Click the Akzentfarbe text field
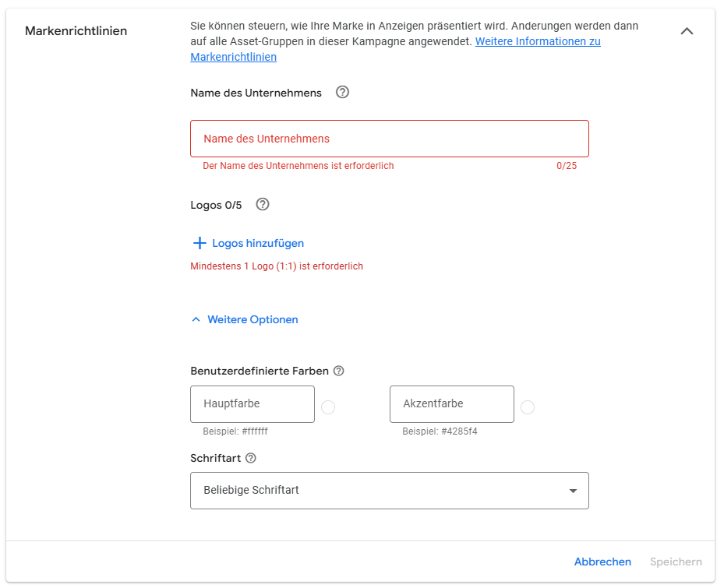The height and width of the screenshot is (588, 724). [451, 404]
